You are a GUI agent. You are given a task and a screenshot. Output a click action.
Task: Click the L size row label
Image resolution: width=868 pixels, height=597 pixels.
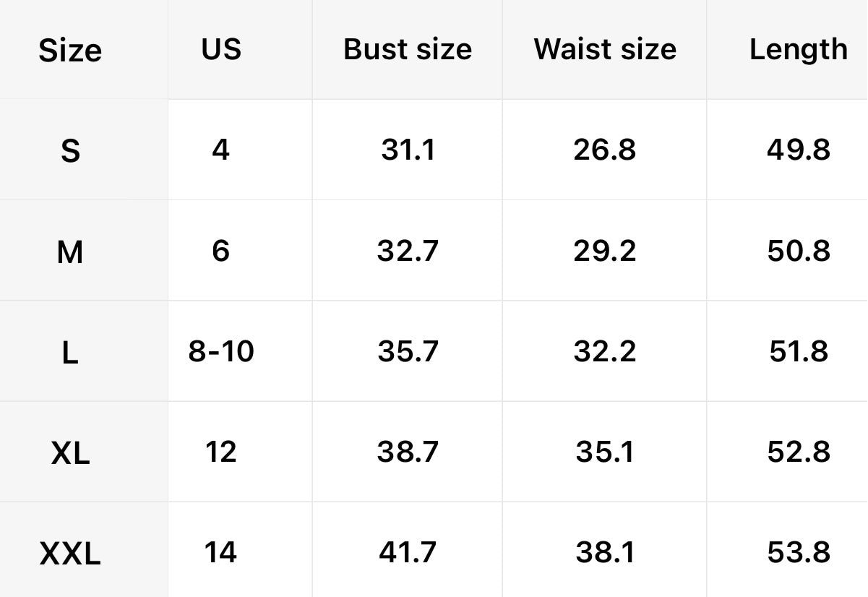pos(70,353)
